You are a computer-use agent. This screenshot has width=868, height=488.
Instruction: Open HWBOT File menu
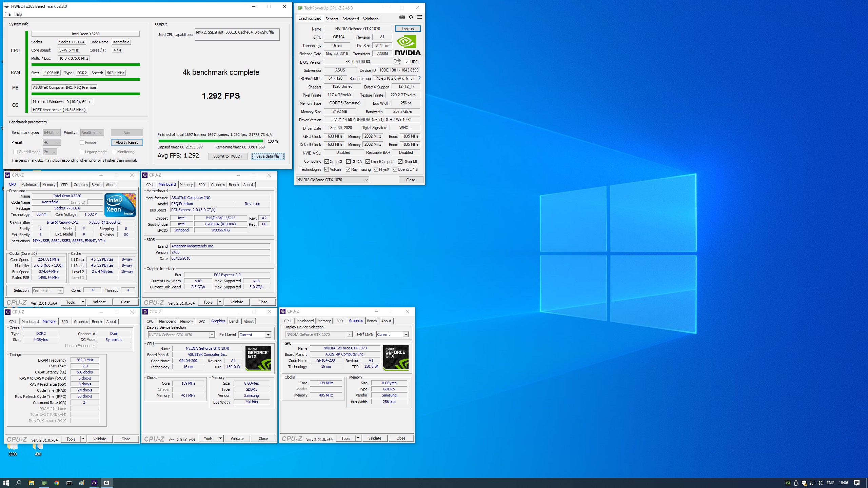tap(7, 14)
